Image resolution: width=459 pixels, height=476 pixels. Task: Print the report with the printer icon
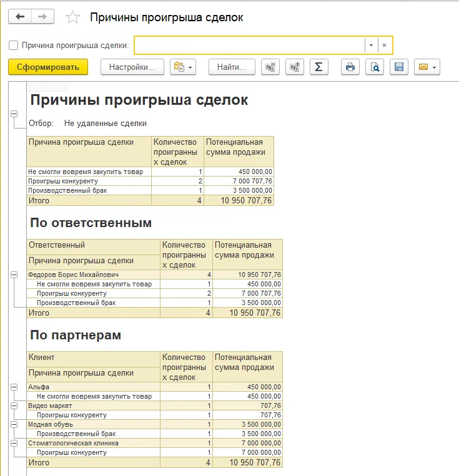(x=350, y=67)
